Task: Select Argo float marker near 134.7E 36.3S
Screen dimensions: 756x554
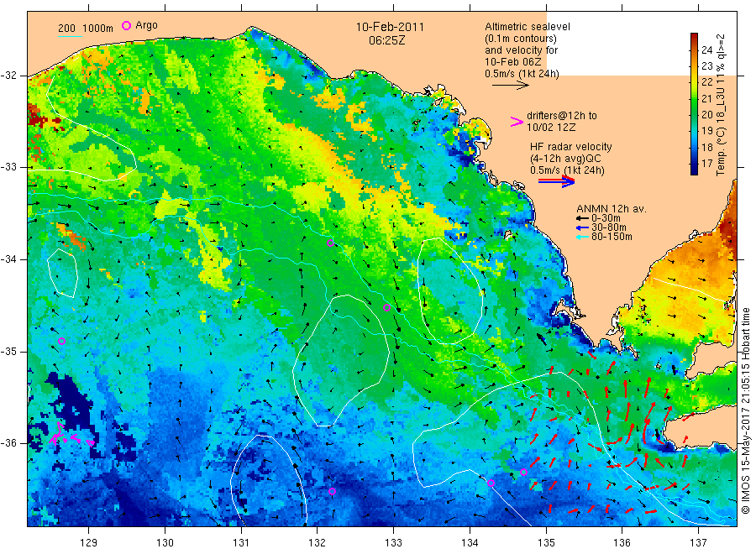Action: click(523, 472)
